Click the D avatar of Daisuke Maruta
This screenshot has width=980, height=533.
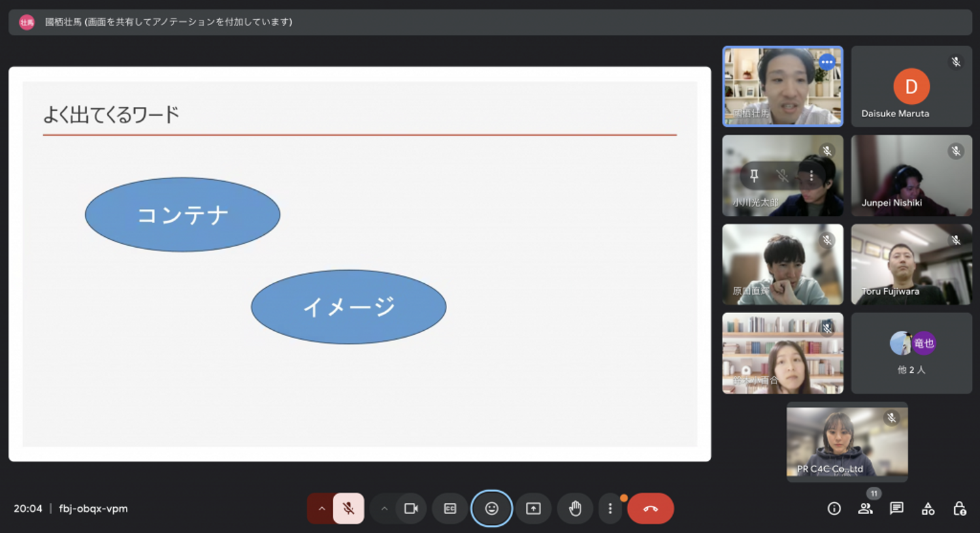coord(911,86)
